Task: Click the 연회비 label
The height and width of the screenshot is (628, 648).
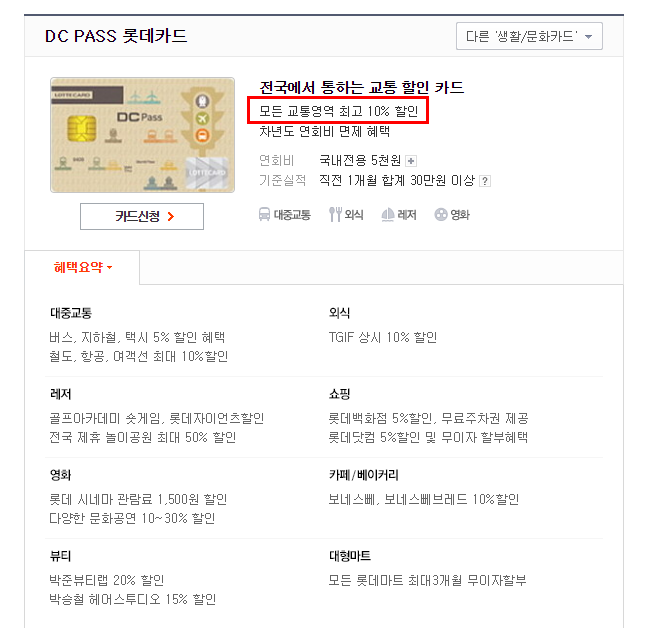Action: (x=276, y=160)
